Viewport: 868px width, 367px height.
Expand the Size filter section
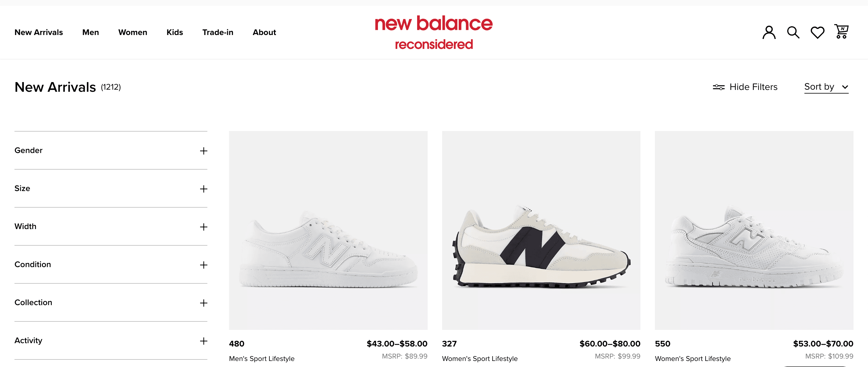pos(111,189)
